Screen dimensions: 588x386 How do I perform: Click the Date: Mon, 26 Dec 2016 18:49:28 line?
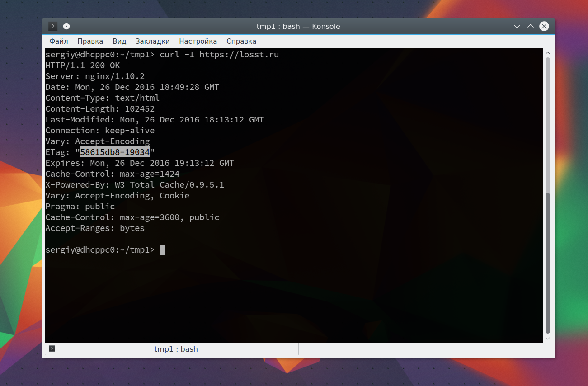(132, 87)
